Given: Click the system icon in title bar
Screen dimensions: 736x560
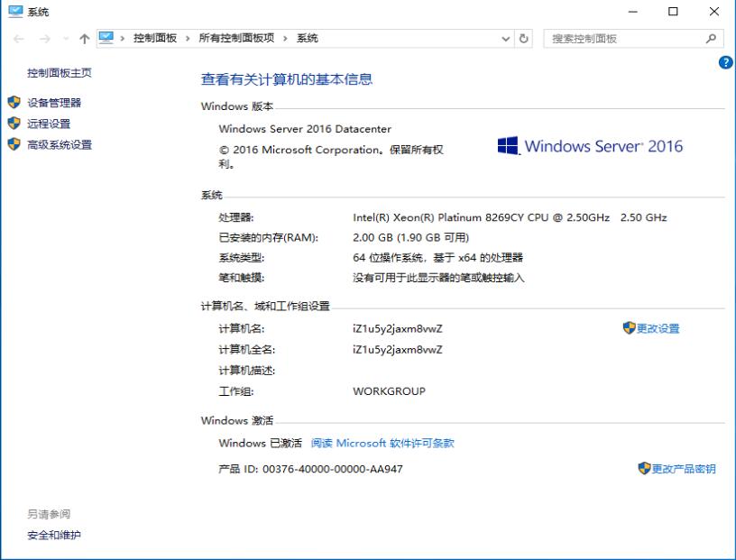Looking at the screenshot, I should 15,12.
